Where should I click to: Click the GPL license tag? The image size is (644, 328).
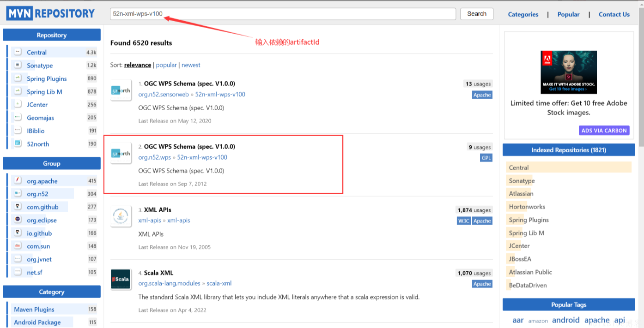(486, 158)
